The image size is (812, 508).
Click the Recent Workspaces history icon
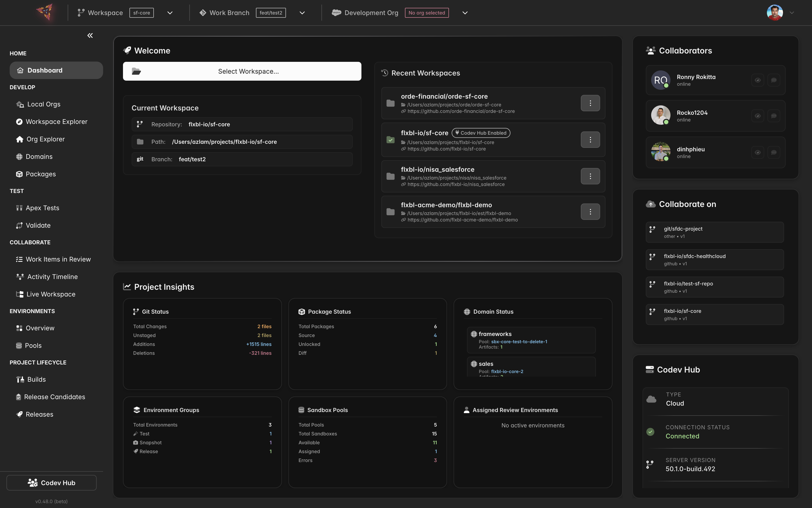click(x=385, y=73)
